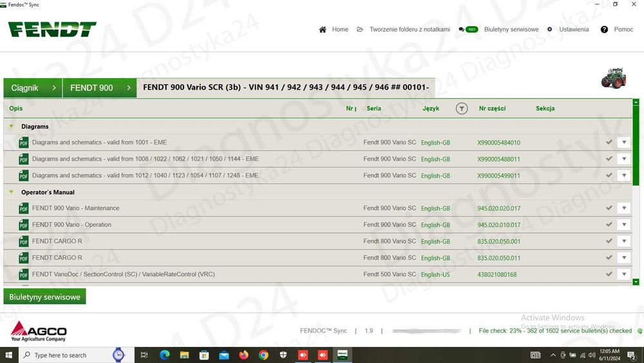Click the folder icon for Tworzenie folderu
The width and height of the screenshot is (644, 363).
coord(360,30)
